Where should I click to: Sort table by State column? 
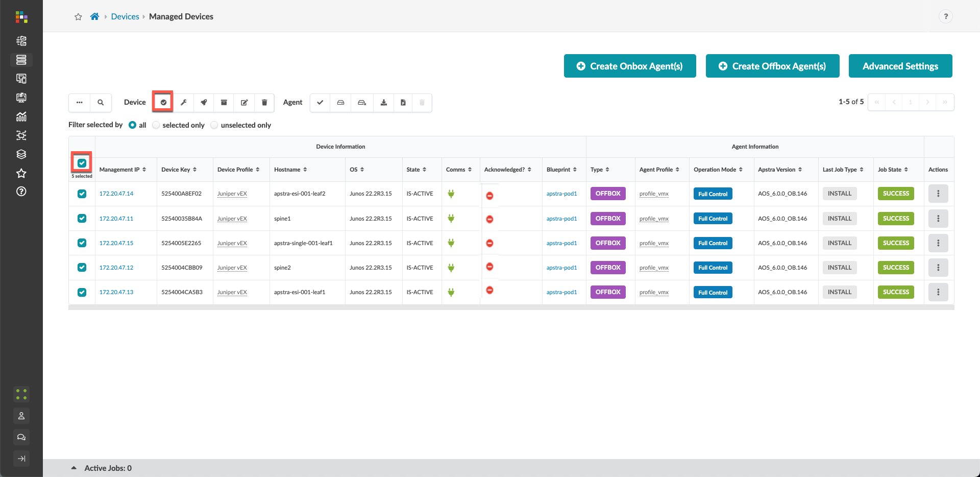(416, 170)
